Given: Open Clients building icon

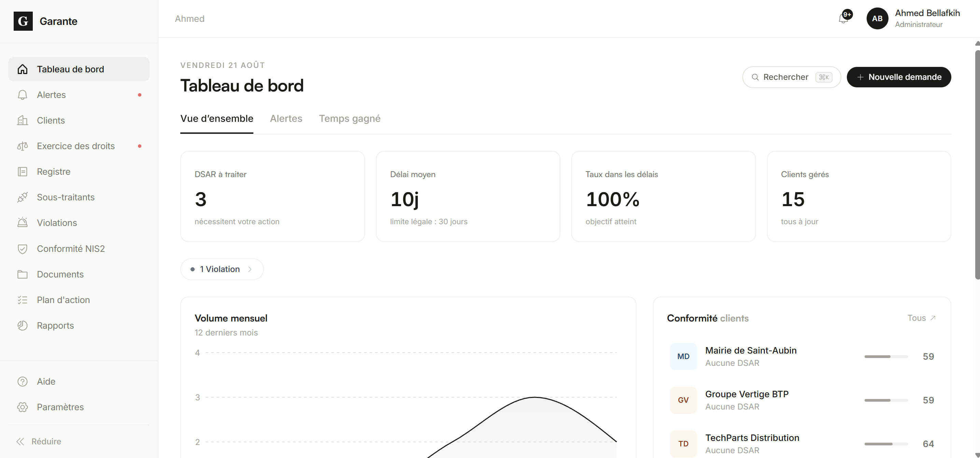Looking at the screenshot, I should point(23,120).
